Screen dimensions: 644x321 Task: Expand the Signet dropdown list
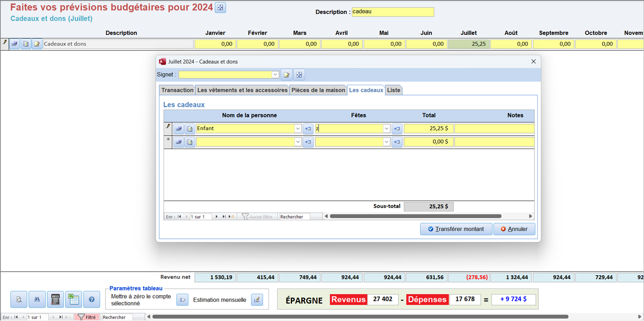pyautogui.click(x=275, y=75)
